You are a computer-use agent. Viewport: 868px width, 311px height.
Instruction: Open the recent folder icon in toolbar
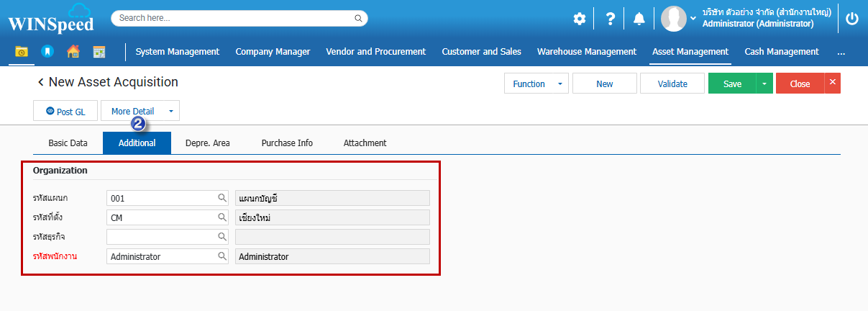pos(22,52)
